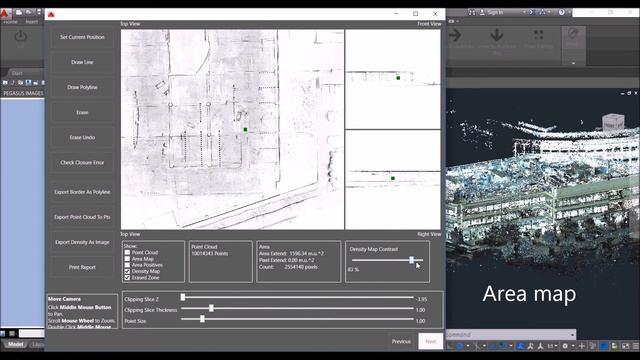Click the highlighted link ribbon tool

pos(573,38)
